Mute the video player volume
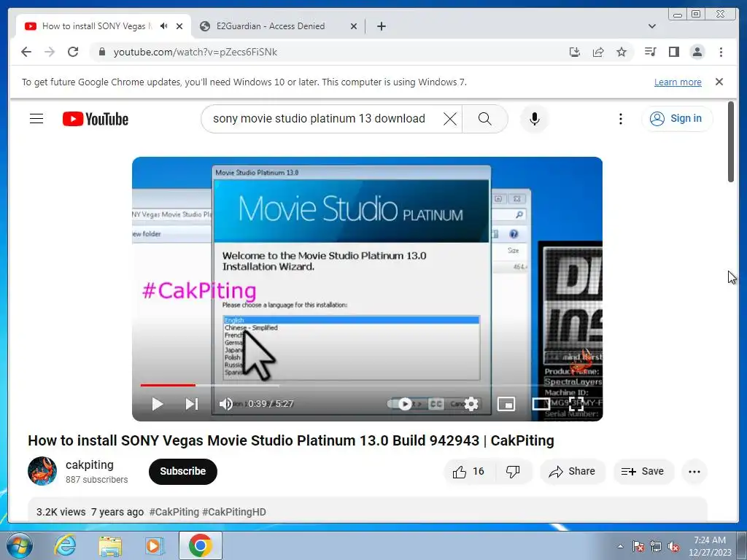The height and width of the screenshot is (560, 747). 225,404
